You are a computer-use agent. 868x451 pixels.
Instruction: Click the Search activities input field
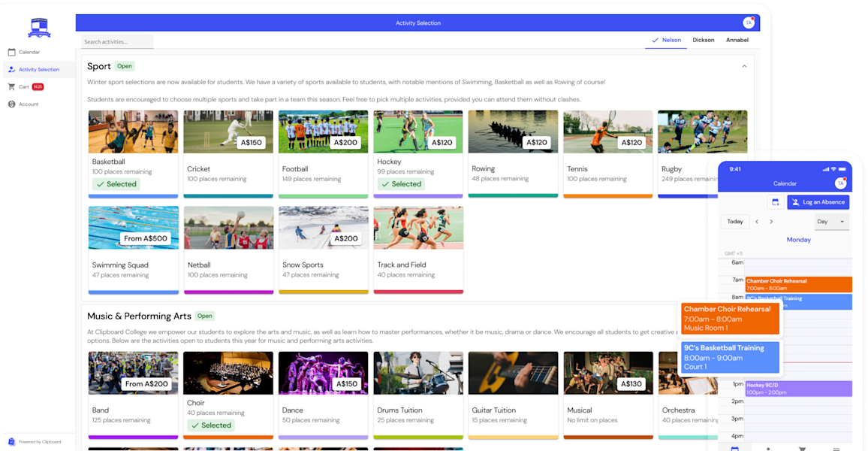pyautogui.click(x=117, y=42)
